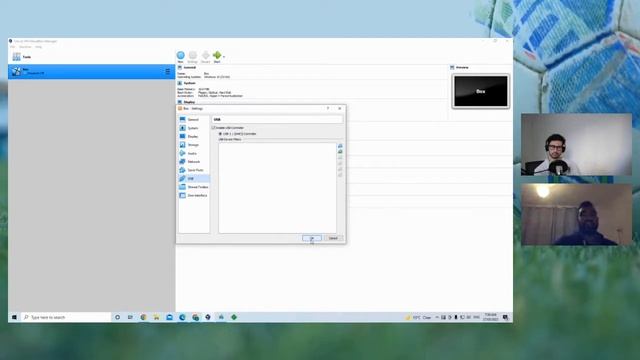This screenshot has height=360, width=640.
Task: Go to Audio settings category
Action: tap(194, 153)
